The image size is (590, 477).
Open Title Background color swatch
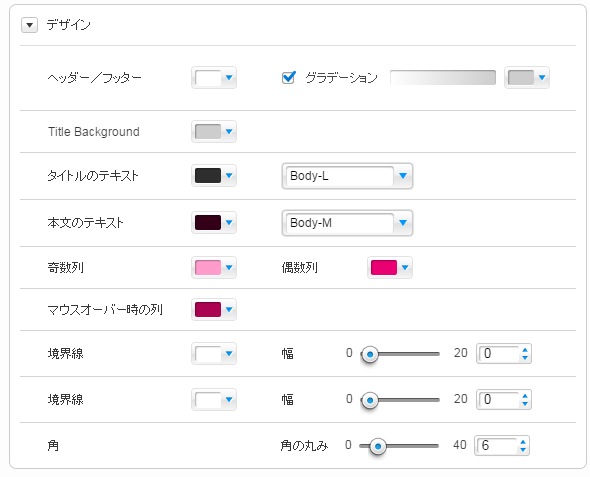(x=214, y=132)
